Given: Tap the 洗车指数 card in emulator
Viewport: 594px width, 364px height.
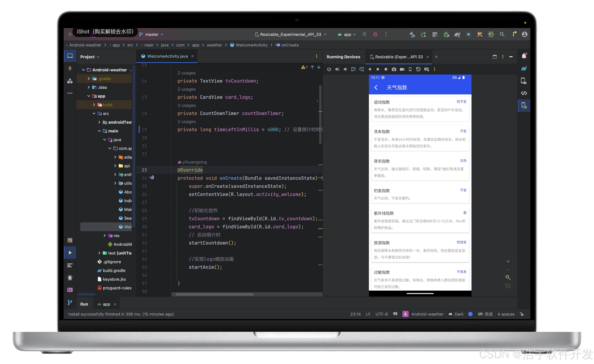Looking at the screenshot, I should [420, 139].
